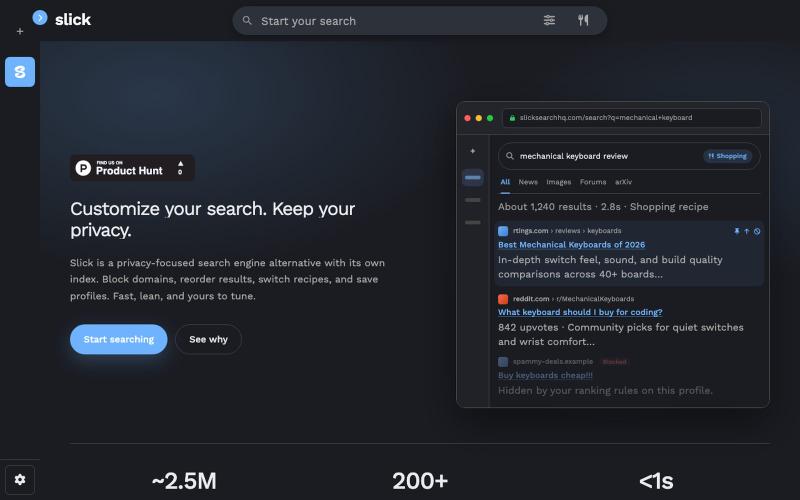The height and width of the screenshot is (500, 800).
Task: Click the Shopping recipe chip
Action: click(x=728, y=156)
